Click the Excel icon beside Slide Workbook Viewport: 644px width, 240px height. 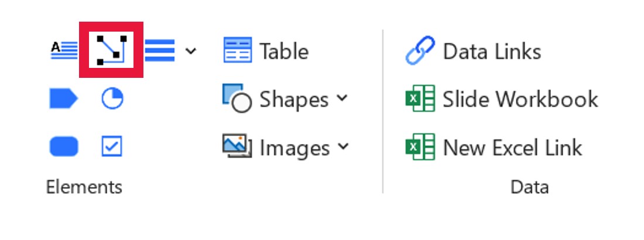(420, 99)
